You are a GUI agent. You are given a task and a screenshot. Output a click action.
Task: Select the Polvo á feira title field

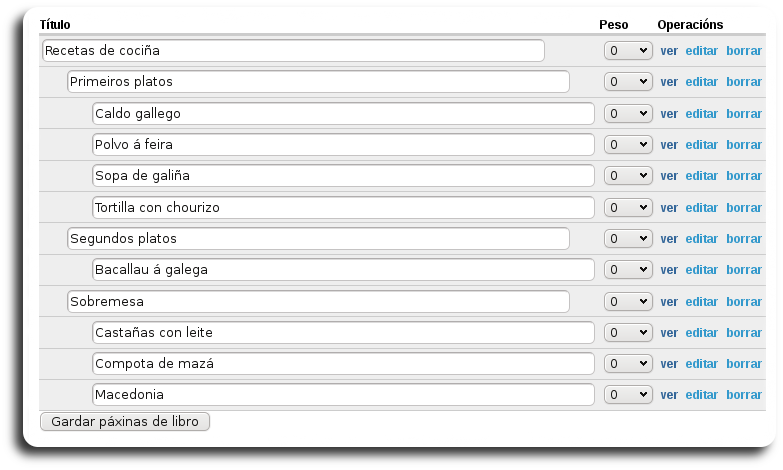click(343, 145)
